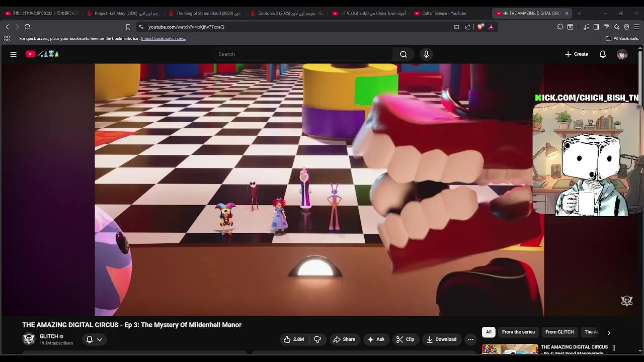The image size is (644, 362).
Task: Like the video with 2.8M likes
Action: pyautogui.click(x=294, y=339)
